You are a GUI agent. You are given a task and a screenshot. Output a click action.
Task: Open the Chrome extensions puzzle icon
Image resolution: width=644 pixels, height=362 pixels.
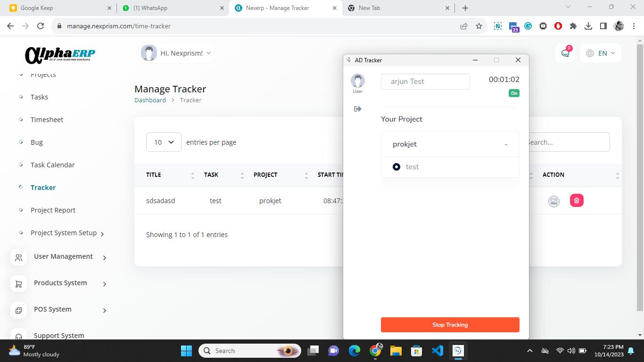coord(573,26)
